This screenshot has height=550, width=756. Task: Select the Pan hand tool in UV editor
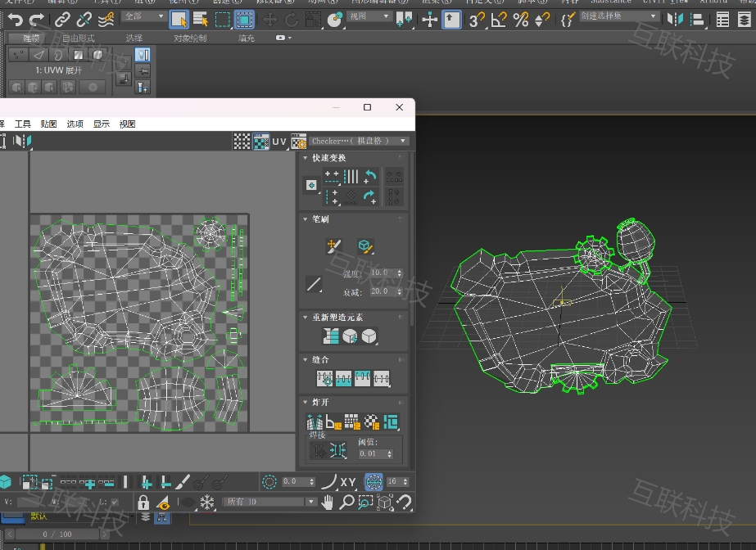click(x=328, y=503)
